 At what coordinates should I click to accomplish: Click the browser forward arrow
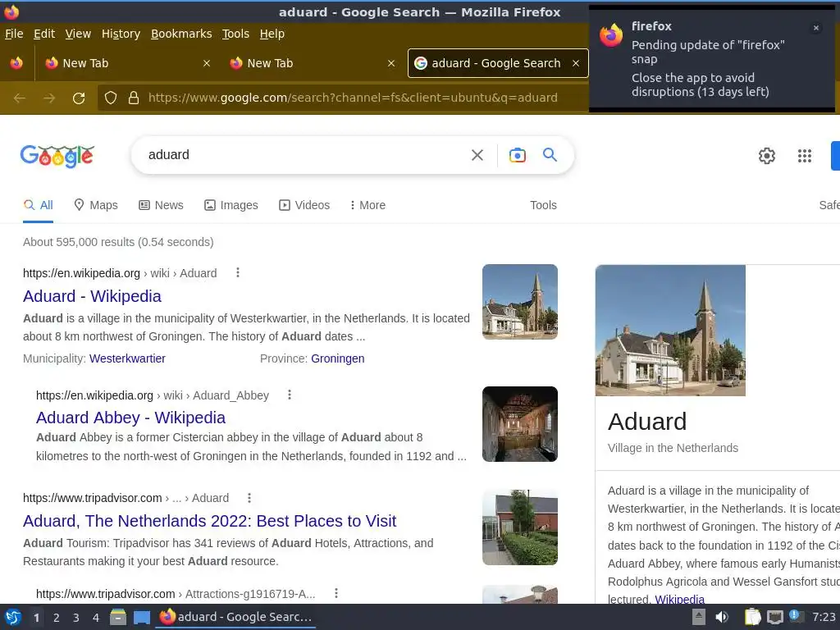click(x=49, y=98)
